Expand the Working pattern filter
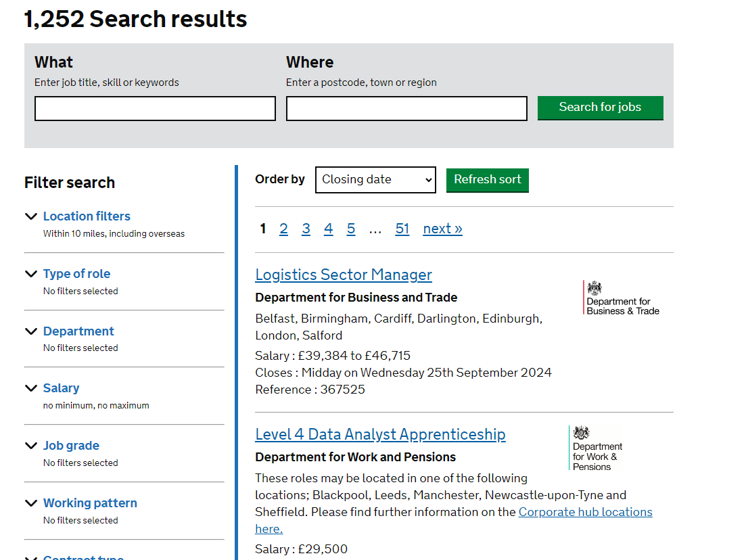This screenshot has height=560, width=746. tap(90, 503)
